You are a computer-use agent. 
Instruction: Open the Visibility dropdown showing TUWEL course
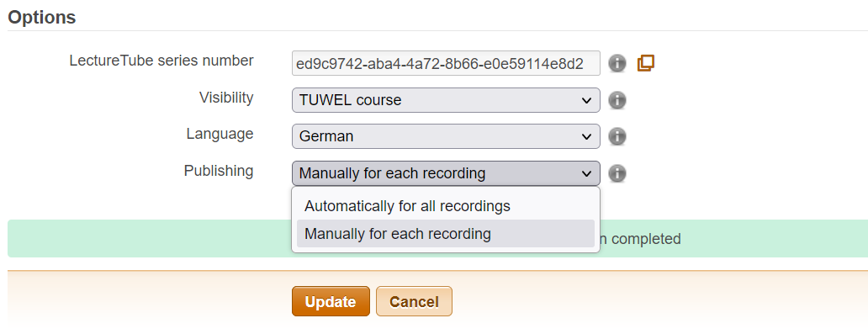pyautogui.click(x=446, y=100)
